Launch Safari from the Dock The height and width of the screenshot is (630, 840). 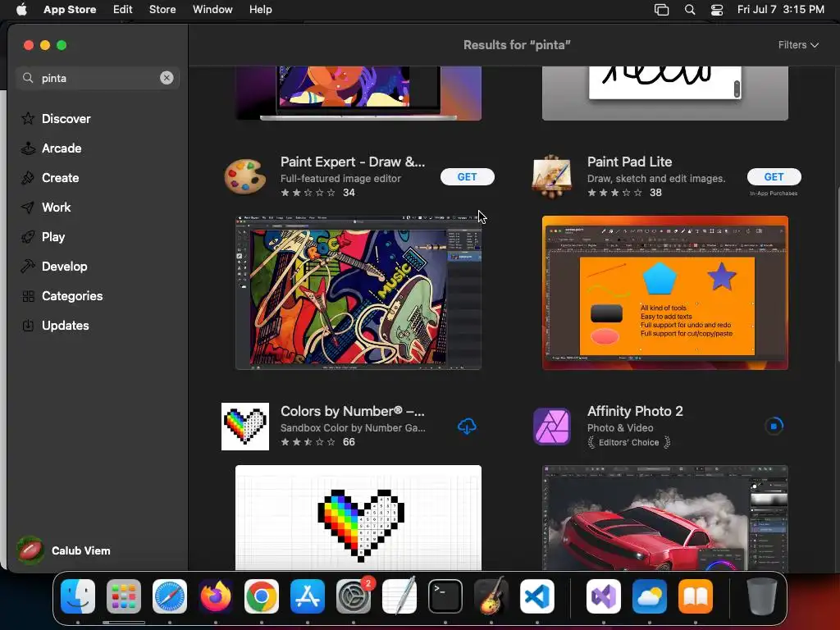170,596
